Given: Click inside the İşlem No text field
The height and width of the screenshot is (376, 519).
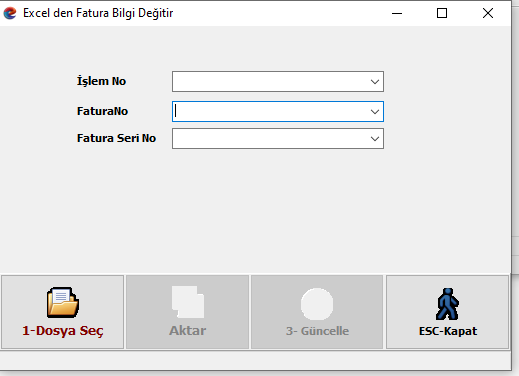Looking at the screenshot, I should click(x=270, y=82).
